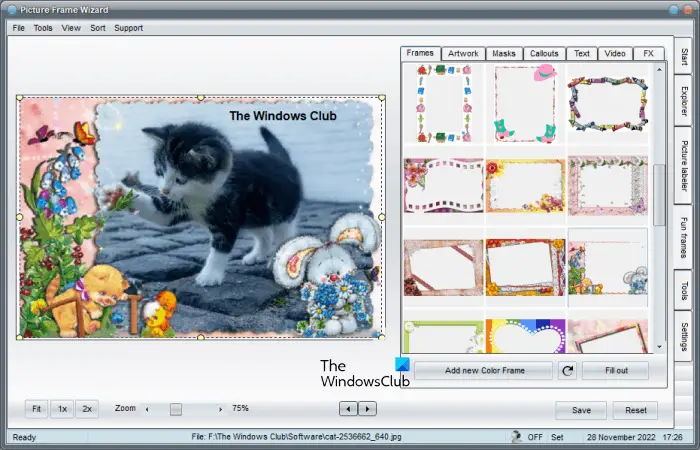Viewport: 700px width, 450px height.
Task: Open the File menu
Action: click(x=18, y=28)
